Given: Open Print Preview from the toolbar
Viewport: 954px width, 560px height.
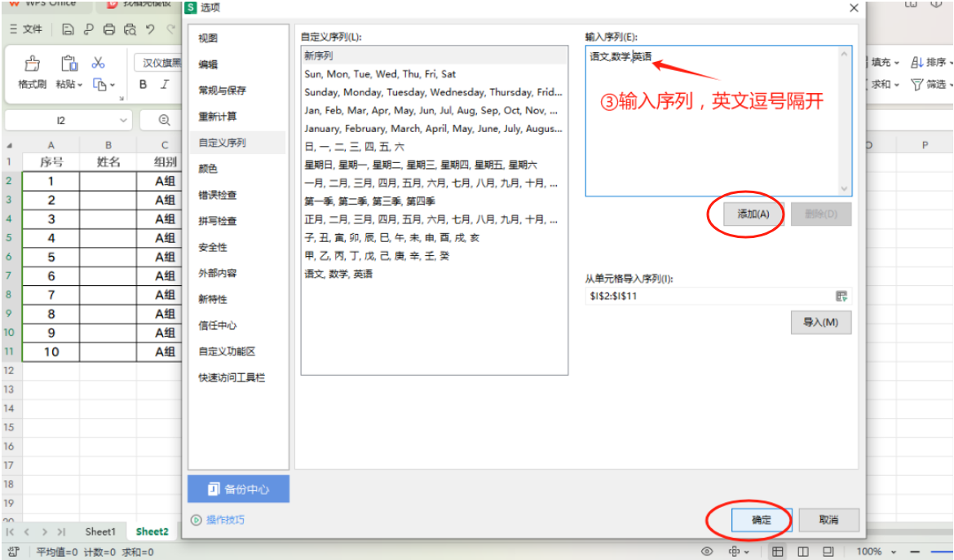Looking at the screenshot, I should (x=130, y=29).
